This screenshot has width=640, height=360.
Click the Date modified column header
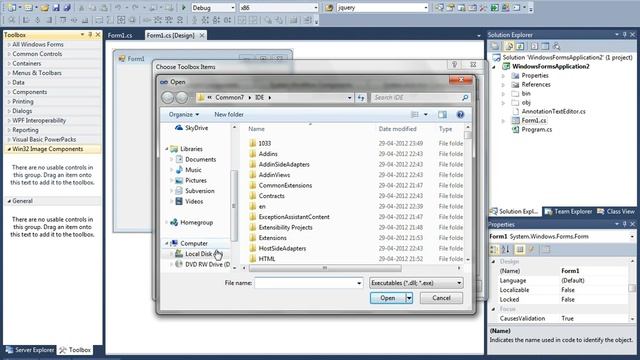click(397, 129)
